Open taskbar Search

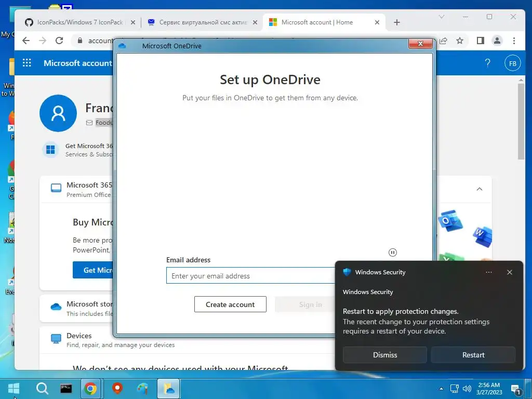pyautogui.click(x=43, y=389)
